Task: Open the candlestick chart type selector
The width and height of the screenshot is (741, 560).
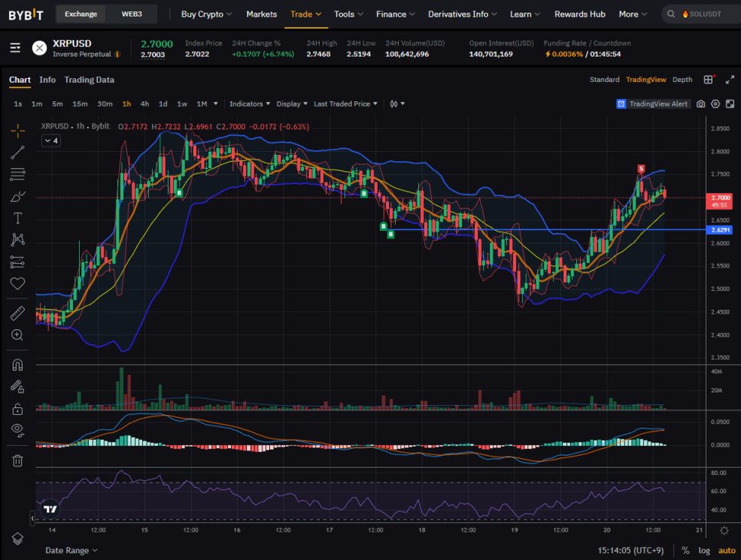Action: pos(397,104)
